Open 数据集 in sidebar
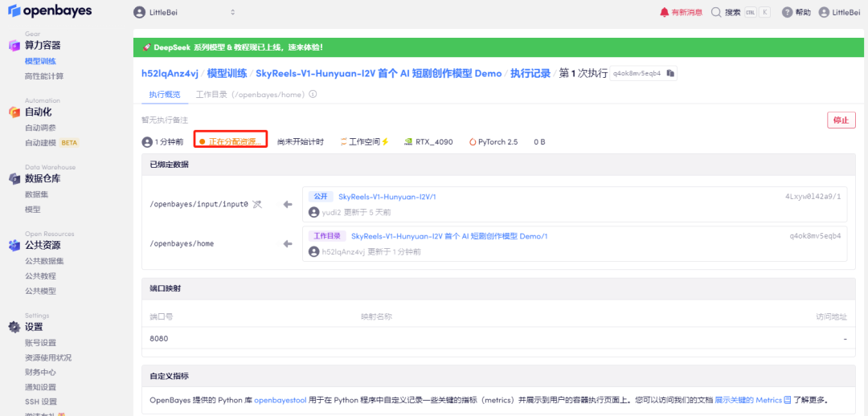This screenshot has height=416, width=868. (x=36, y=194)
